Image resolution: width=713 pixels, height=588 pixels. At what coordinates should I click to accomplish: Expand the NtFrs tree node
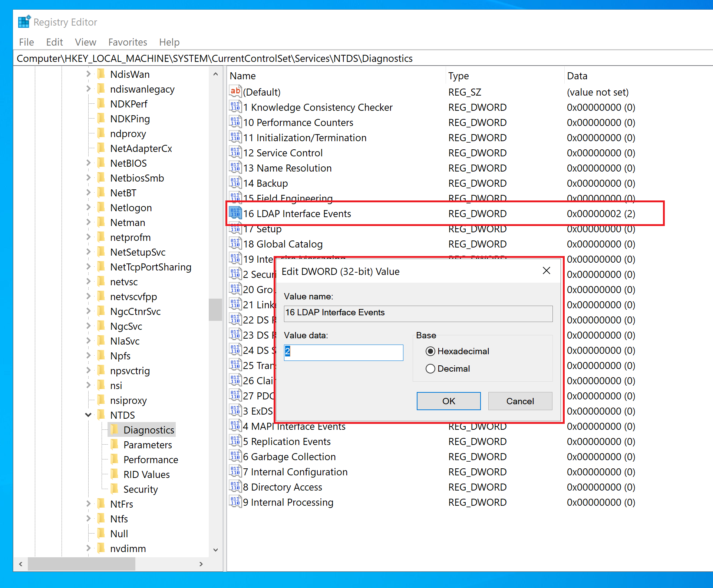pyautogui.click(x=88, y=504)
